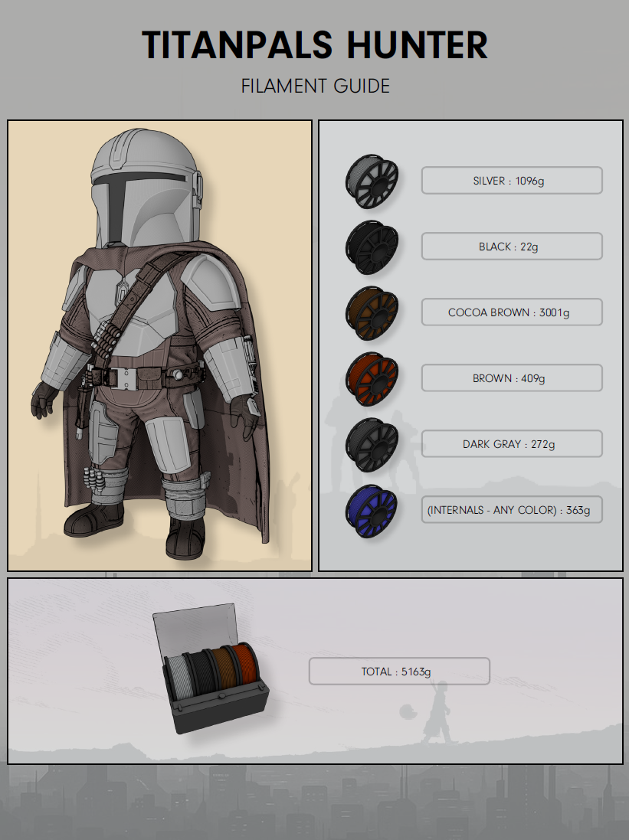Click the BROWN : 409g label
629x840 pixels.
[512, 378]
